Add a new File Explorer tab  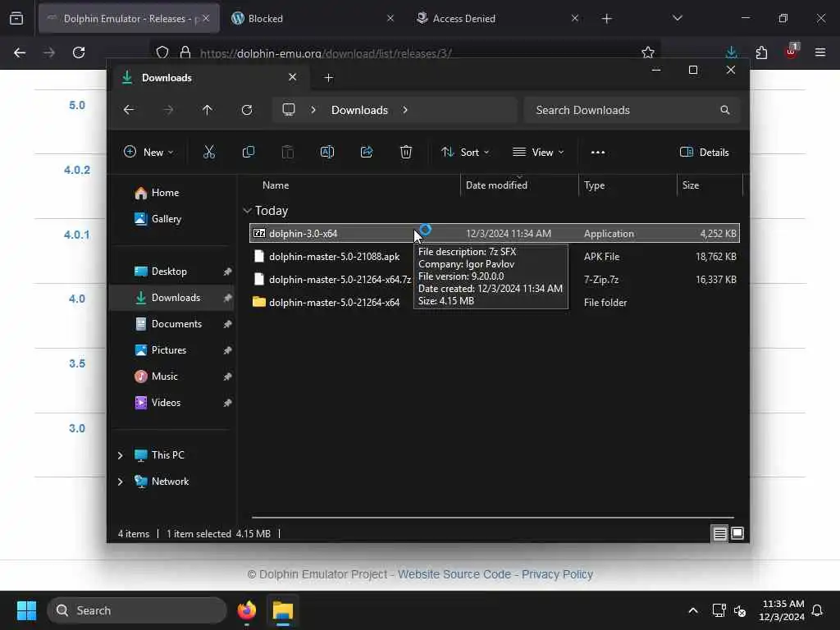328,78
